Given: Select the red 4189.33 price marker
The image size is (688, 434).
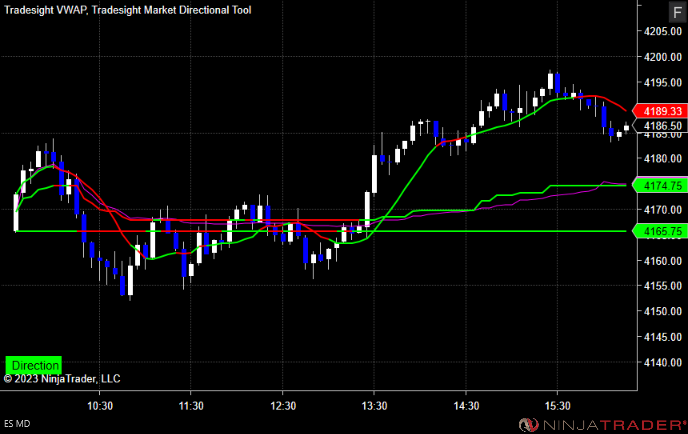Looking at the screenshot, I should 661,111.
